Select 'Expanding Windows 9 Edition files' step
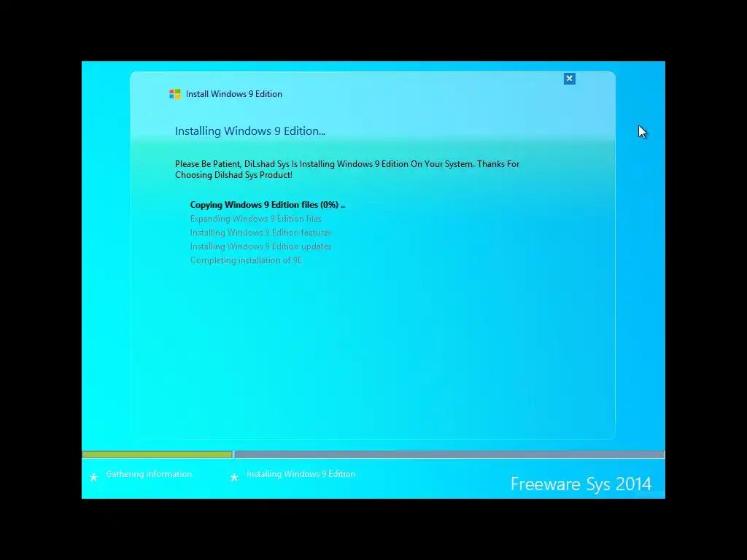747x560 pixels. coord(256,219)
